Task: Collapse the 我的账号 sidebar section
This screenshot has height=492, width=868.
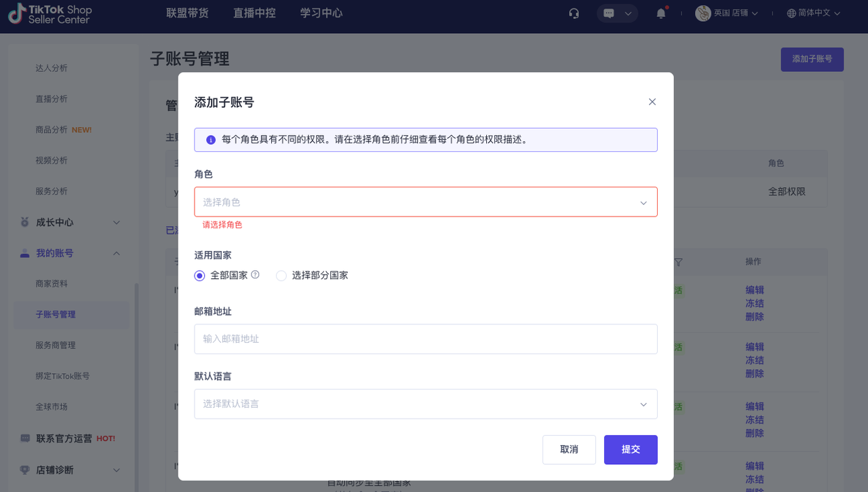Action: coord(116,253)
